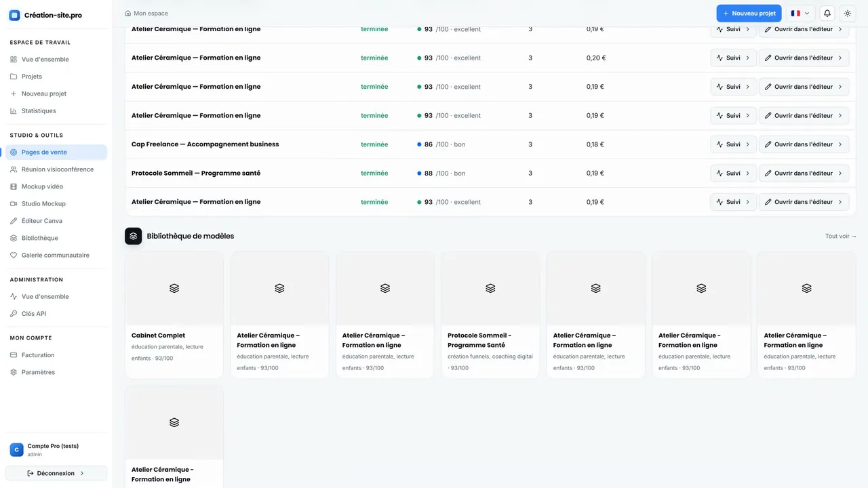The height and width of the screenshot is (488, 868).
Task: Click the 0,20 € price row's Suivi button
Action: coord(733,58)
